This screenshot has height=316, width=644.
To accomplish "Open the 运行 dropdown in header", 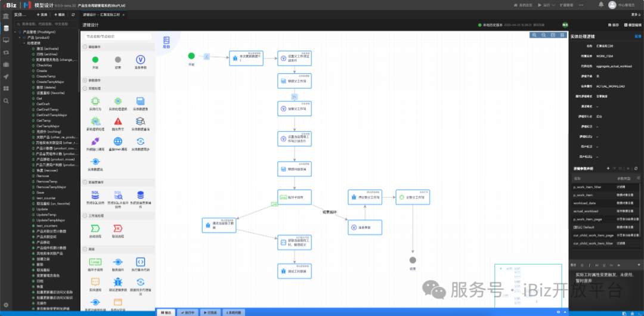I will pos(547,5).
